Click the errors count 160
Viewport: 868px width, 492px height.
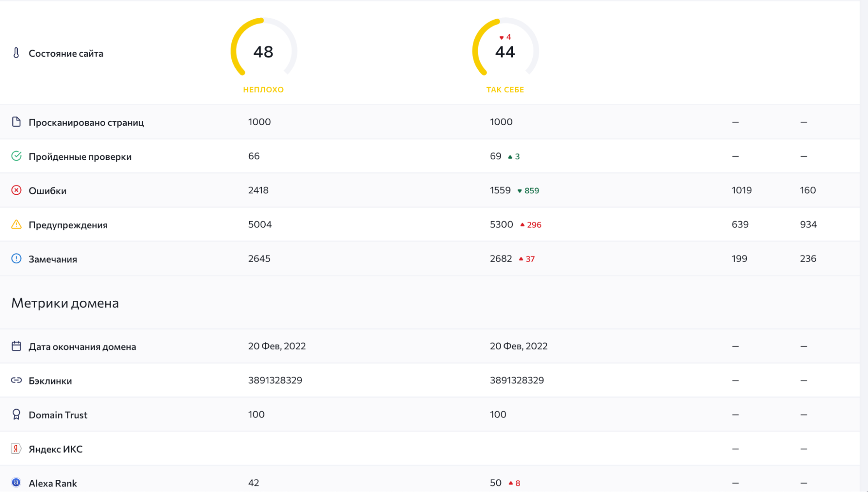[808, 190]
